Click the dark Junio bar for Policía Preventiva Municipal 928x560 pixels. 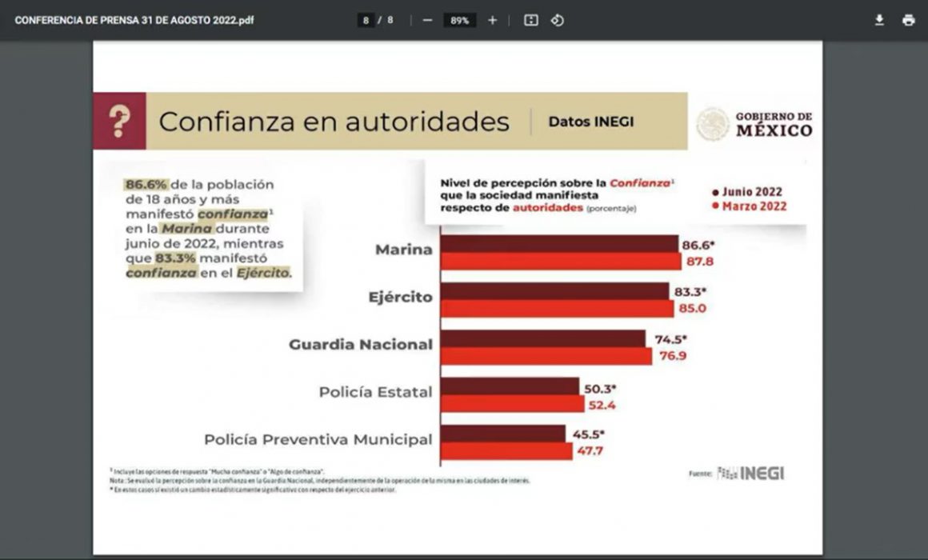pyautogui.click(x=503, y=434)
